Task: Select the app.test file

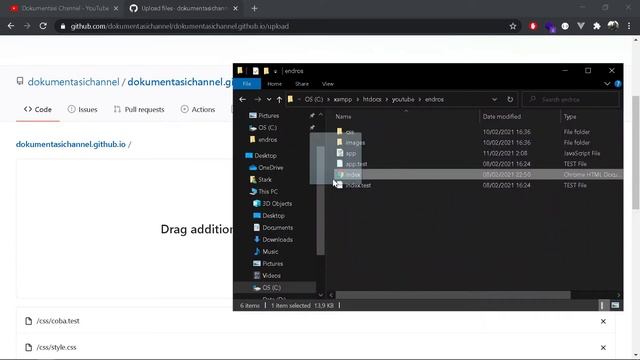Action: pos(356,164)
